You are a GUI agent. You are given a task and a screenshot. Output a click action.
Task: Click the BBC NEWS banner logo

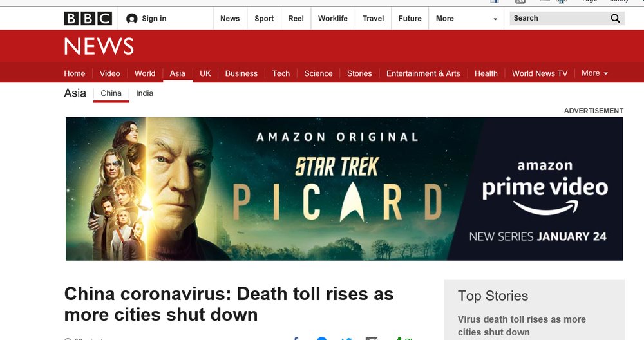point(99,46)
